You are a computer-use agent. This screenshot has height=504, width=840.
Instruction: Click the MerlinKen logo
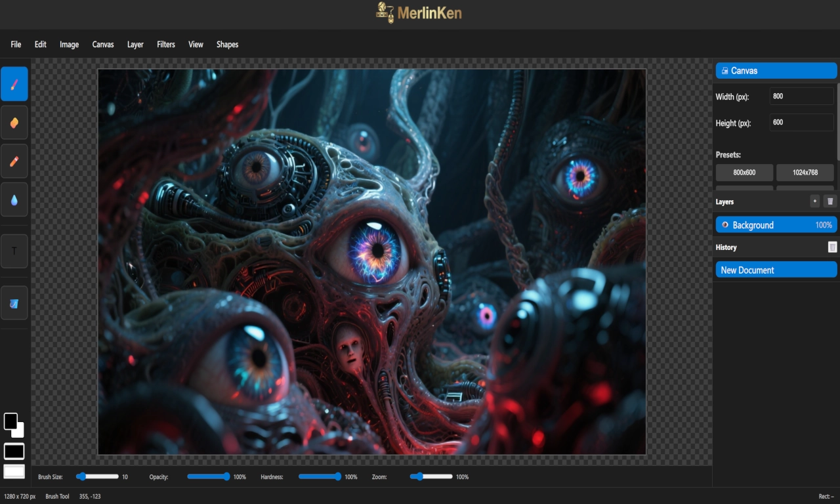pos(420,13)
